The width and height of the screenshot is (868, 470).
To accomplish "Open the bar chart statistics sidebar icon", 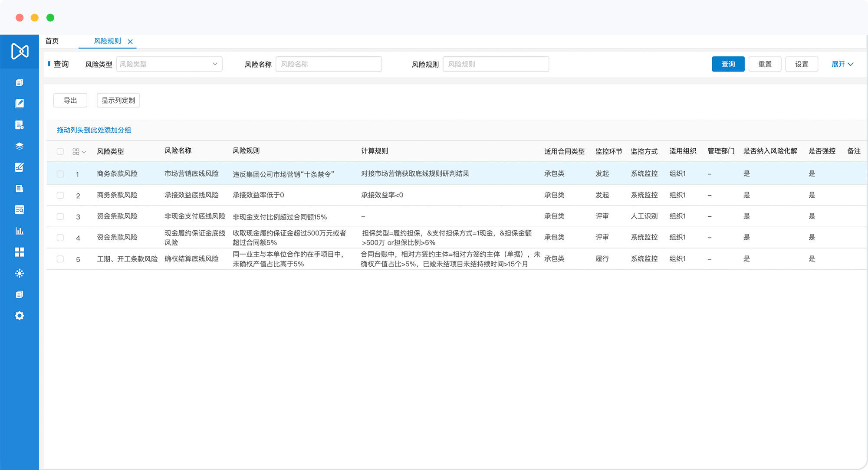I will pos(19,231).
